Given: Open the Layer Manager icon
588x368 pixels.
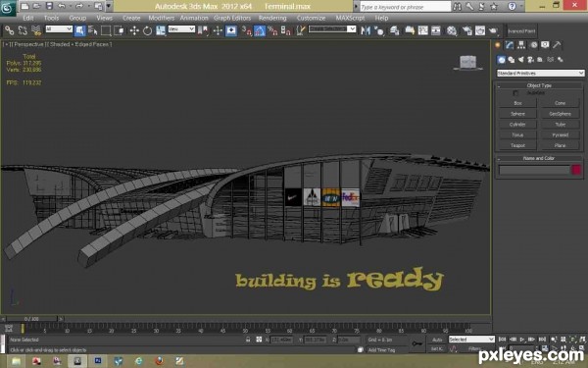Looking at the screenshot, I should point(395,30).
